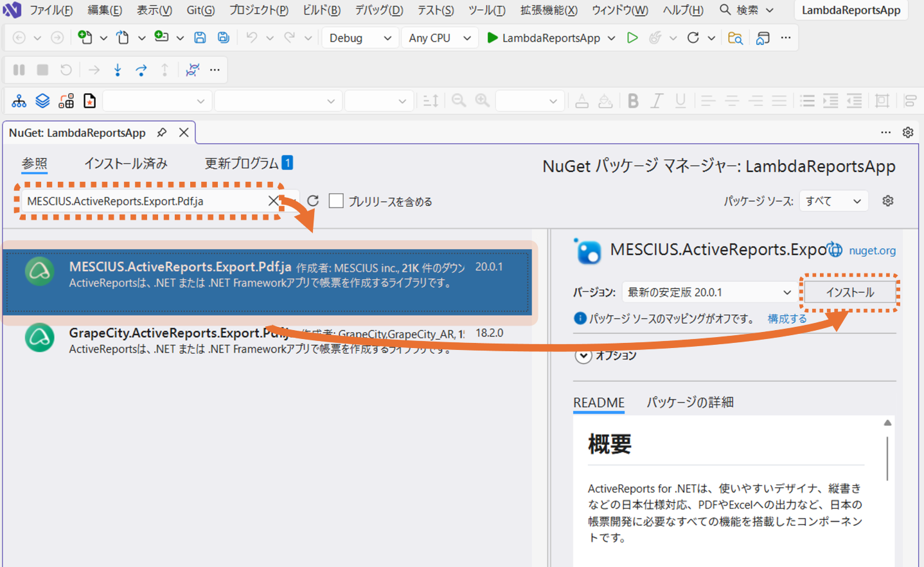Pin the NuGet LambdaReportsApp tab

(162, 132)
